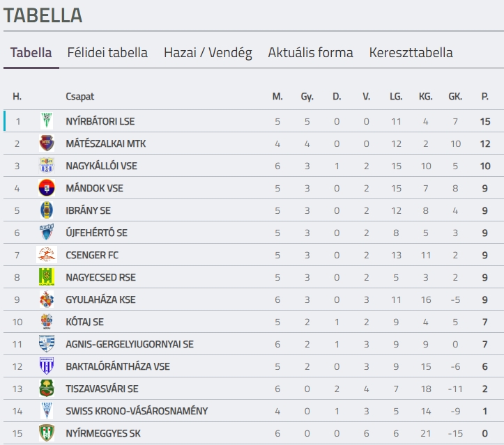504x445 pixels.
Task: Click the Ibrány SE blue-yellow logo
Action: (x=47, y=210)
